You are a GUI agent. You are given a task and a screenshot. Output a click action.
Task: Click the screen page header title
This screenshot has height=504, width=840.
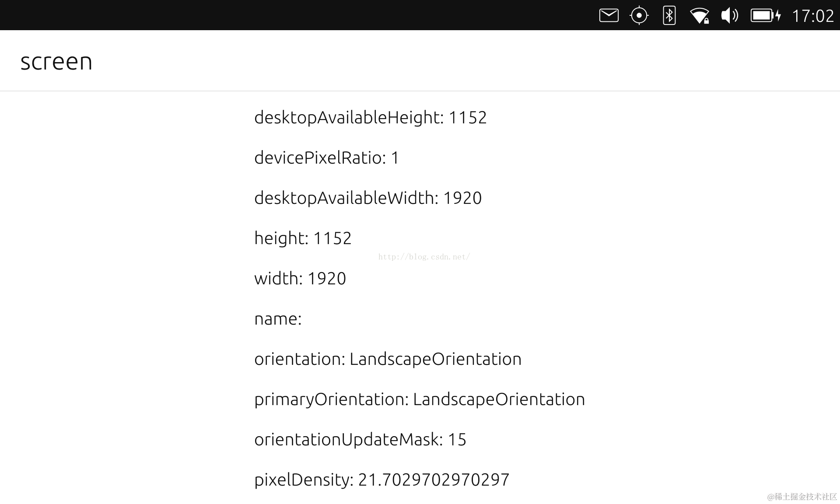pos(56,61)
